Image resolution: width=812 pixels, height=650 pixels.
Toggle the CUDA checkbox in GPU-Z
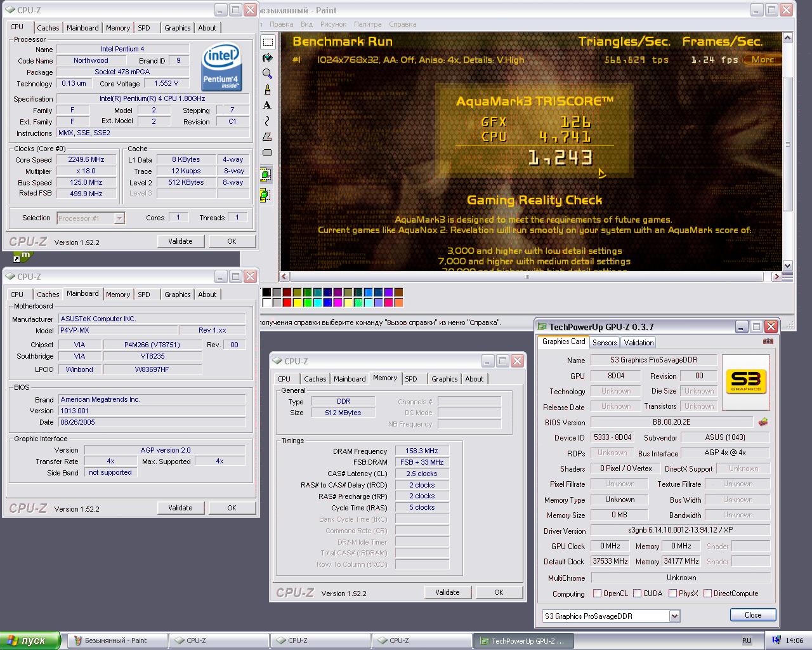(x=637, y=594)
